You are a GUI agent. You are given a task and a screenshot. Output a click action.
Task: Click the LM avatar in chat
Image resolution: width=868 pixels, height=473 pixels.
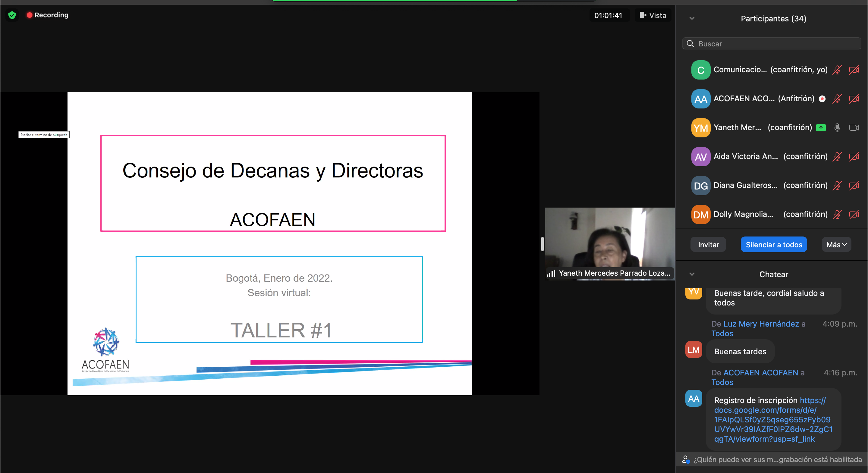tap(693, 350)
